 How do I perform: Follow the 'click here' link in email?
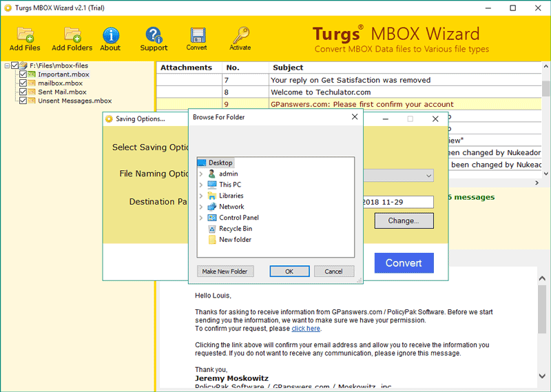(306, 329)
